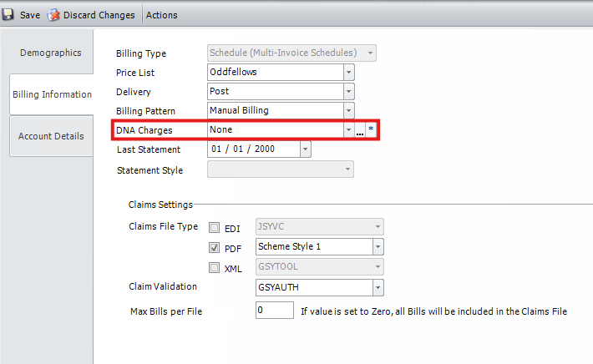
Task: Open the Delivery dropdown arrow
Action: tap(348, 91)
